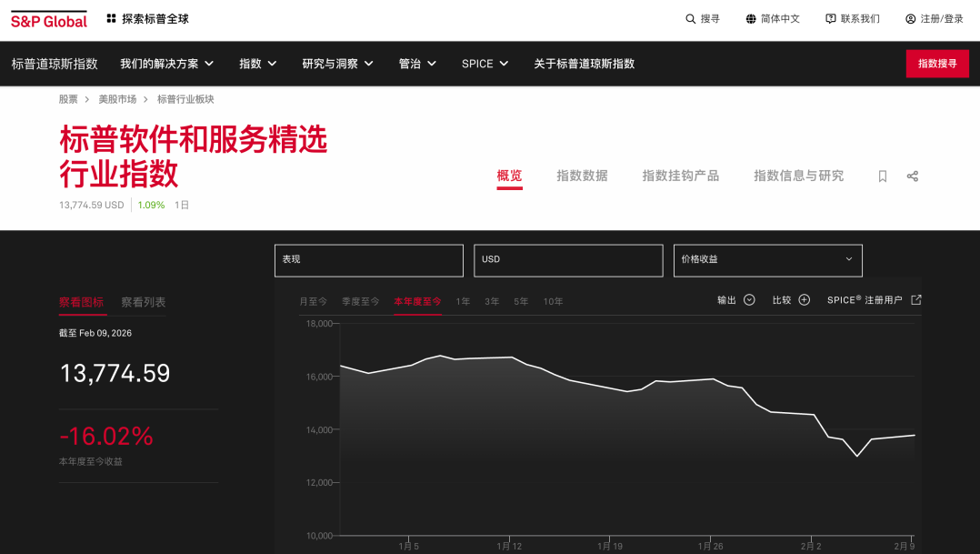This screenshot has height=554, width=980.
Task: Open the 表现 selector box
Action: (369, 260)
